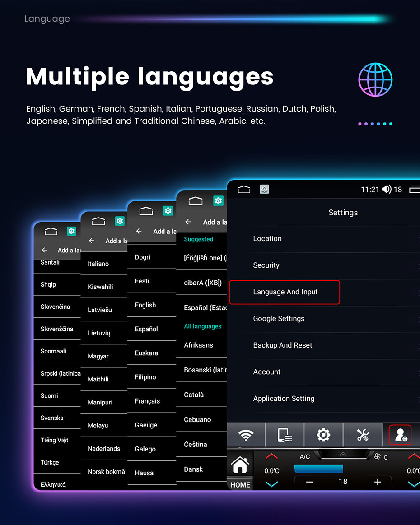420x525 pixels.
Task: Decrease fan level with minus button
Action: (x=309, y=482)
